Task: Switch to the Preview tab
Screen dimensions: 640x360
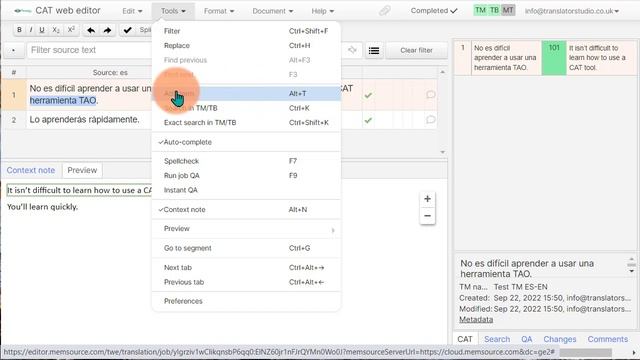Action: 82,170
